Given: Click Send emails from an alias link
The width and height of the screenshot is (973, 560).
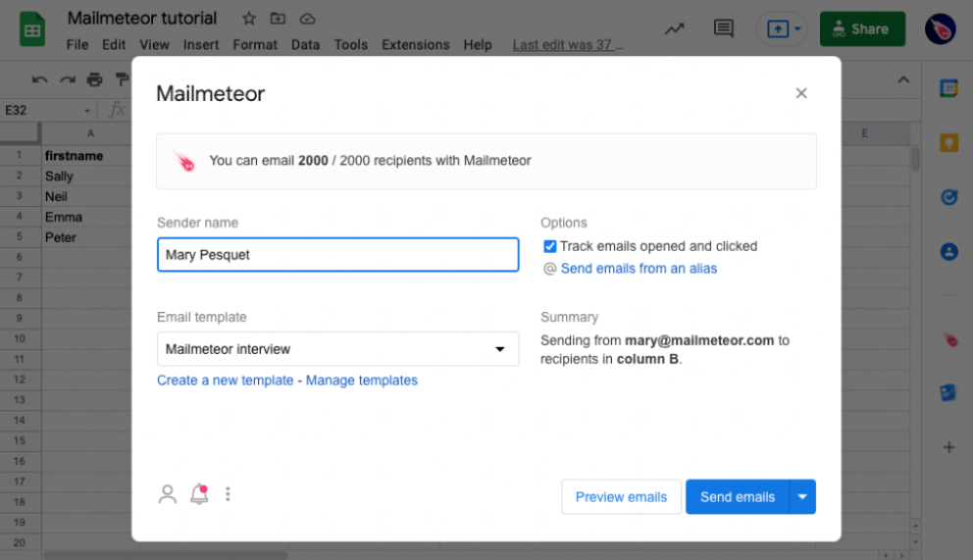Looking at the screenshot, I should point(639,269).
